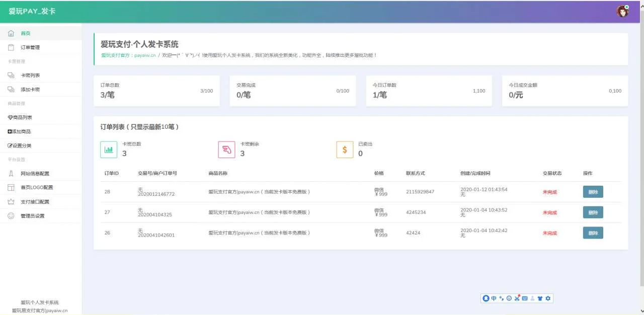Open 订单管理 in the sidebar
644x315 pixels.
pos(30,47)
